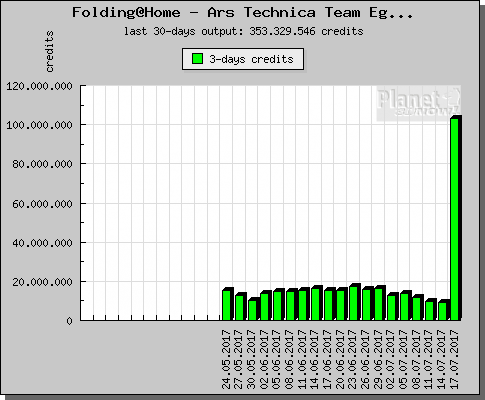Click the 17.07.2017 date label
485x400 pixels.
click(x=455, y=359)
